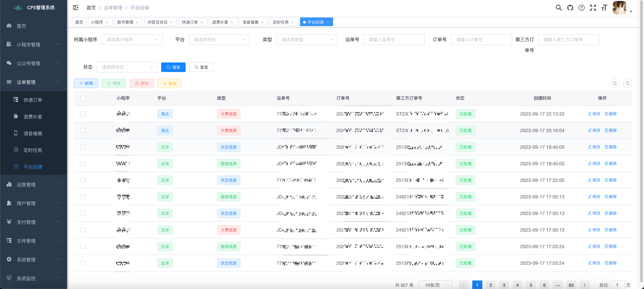The width and height of the screenshot is (644, 289).
Task: Close the 小程序 tab
Action: [x=107, y=22]
